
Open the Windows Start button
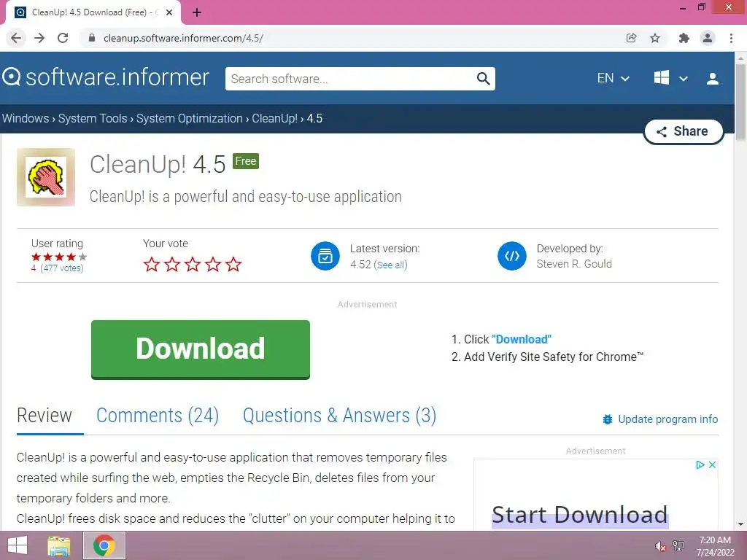(x=18, y=545)
